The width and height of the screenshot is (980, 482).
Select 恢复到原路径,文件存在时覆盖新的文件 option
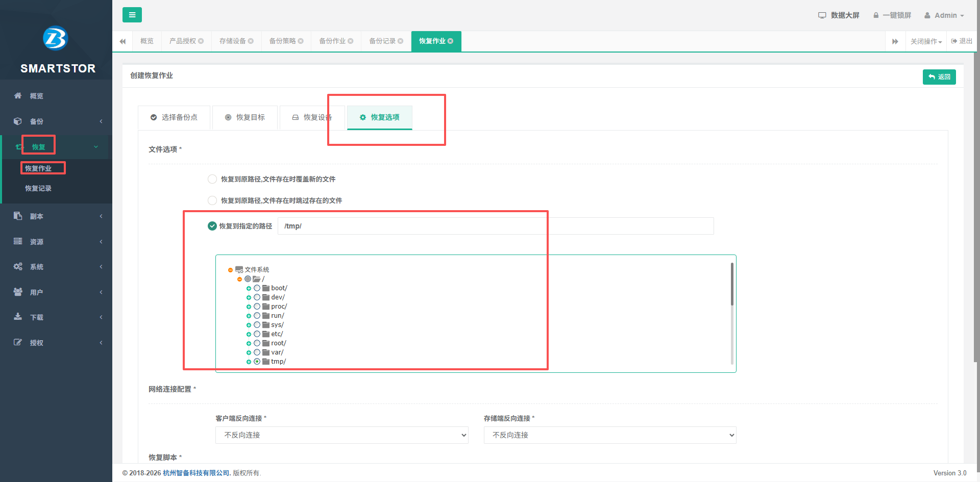point(212,179)
